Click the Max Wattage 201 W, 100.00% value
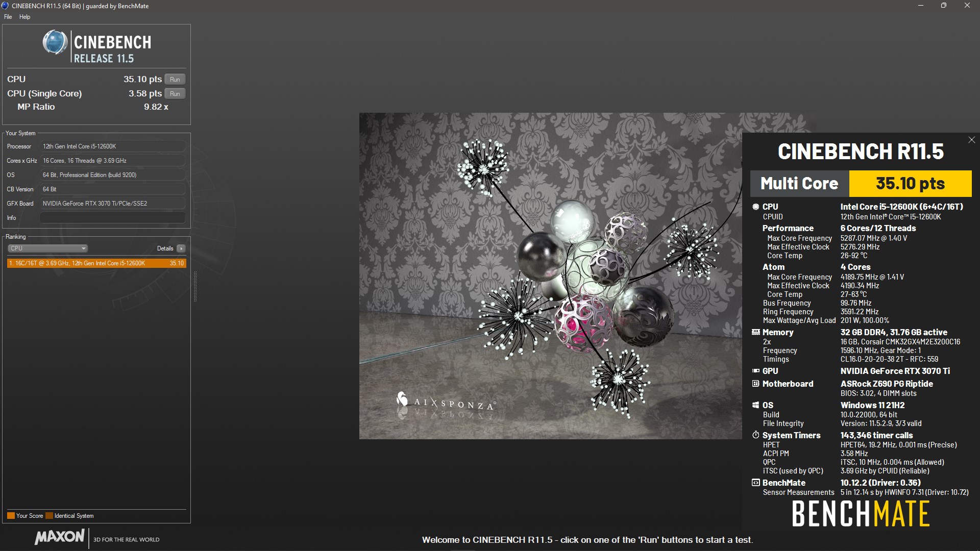This screenshot has height=551, width=980. click(865, 320)
